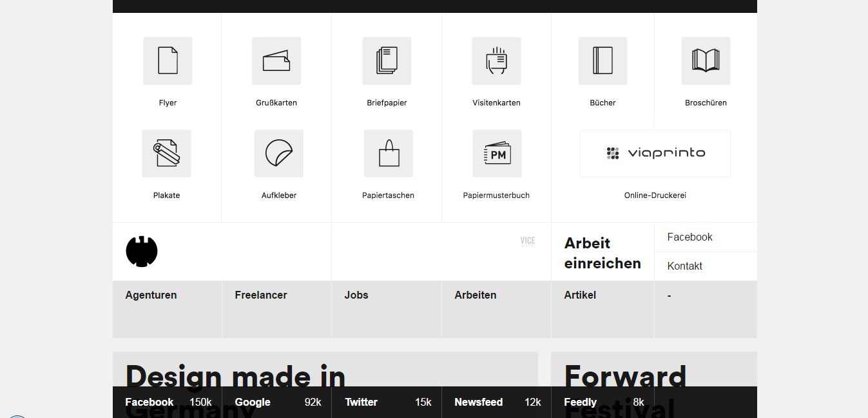Open the Facebook link beside Arbeit einreichen

click(x=690, y=237)
